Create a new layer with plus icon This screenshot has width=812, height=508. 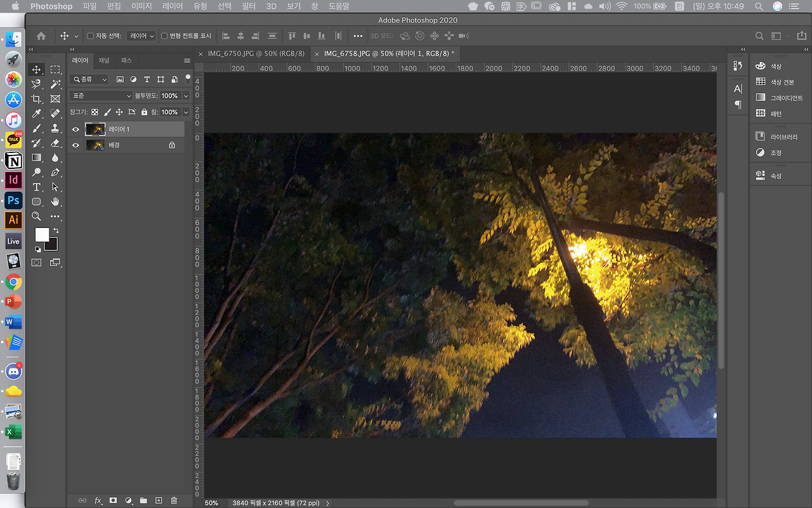point(159,500)
